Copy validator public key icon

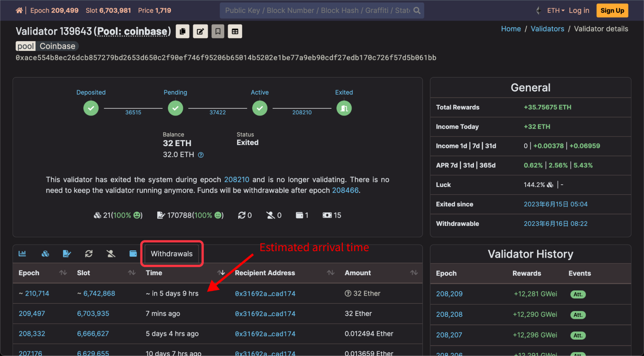pos(183,32)
